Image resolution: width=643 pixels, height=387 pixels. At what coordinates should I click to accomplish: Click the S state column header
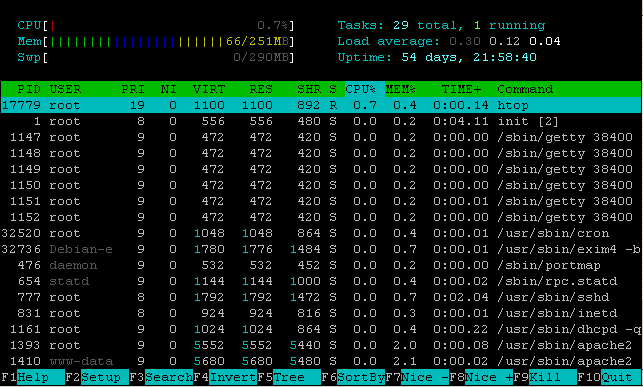(x=333, y=89)
